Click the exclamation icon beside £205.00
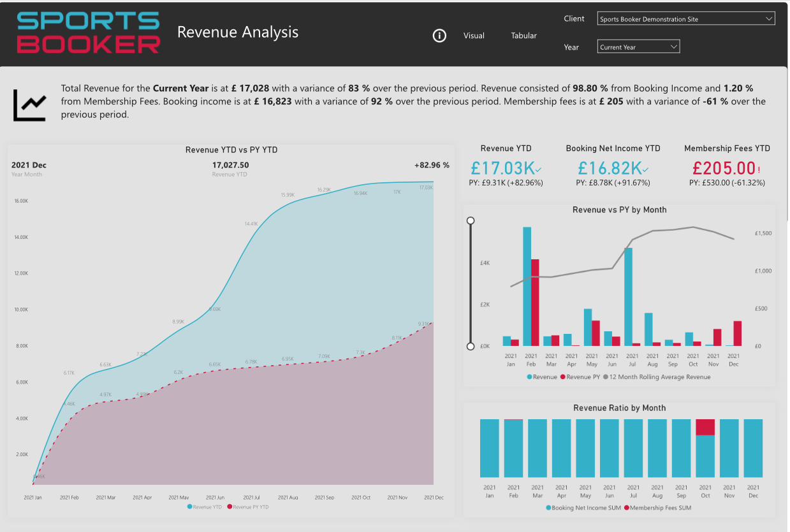Image resolution: width=790 pixels, height=532 pixels. pos(759,169)
